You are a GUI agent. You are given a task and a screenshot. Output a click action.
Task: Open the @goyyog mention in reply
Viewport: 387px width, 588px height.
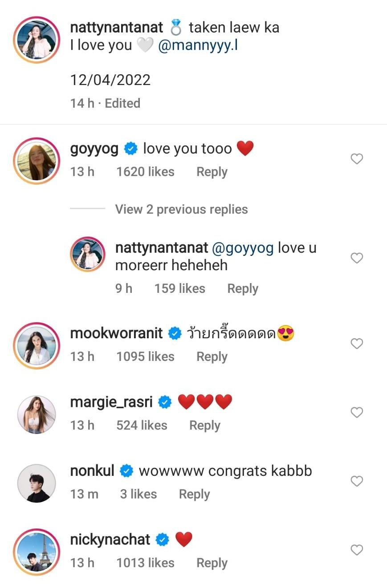[243, 248]
